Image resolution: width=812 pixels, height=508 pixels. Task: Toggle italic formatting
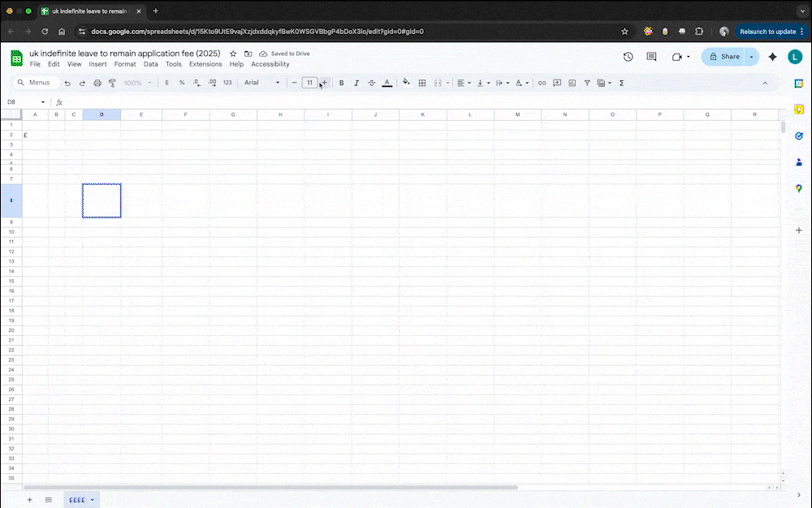[356, 83]
